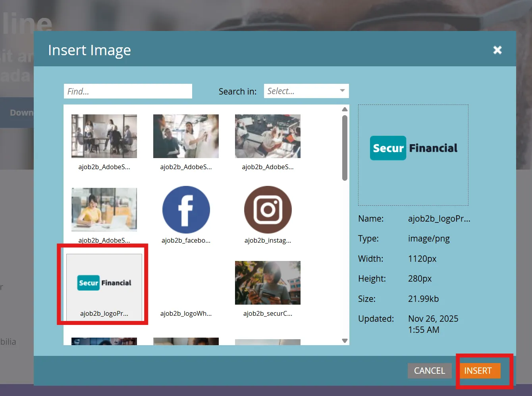Screen dimensions: 532x396
Task: Close the Insert Image dialog
Action: (x=497, y=50)
